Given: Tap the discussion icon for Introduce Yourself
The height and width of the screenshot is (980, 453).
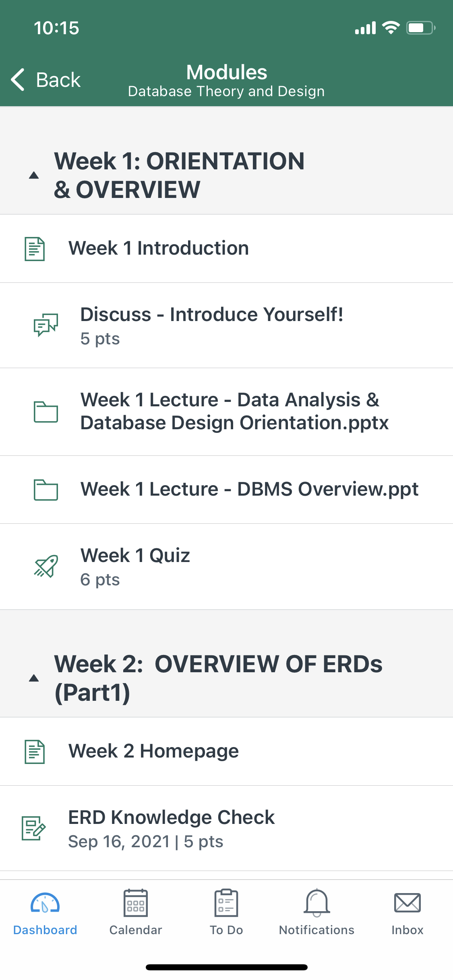Looking at the screenshot, I should 46,325.
